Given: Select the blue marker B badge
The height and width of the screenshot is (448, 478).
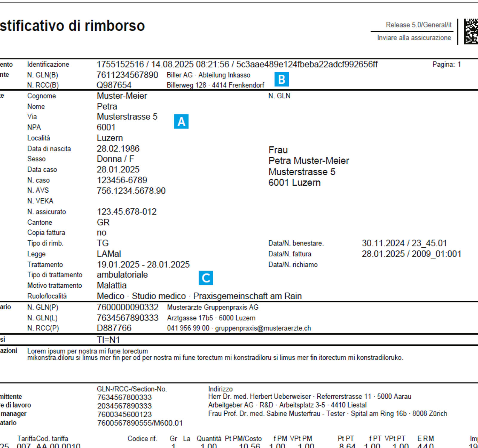Looking at the screenshot, I should coord(281,79).
